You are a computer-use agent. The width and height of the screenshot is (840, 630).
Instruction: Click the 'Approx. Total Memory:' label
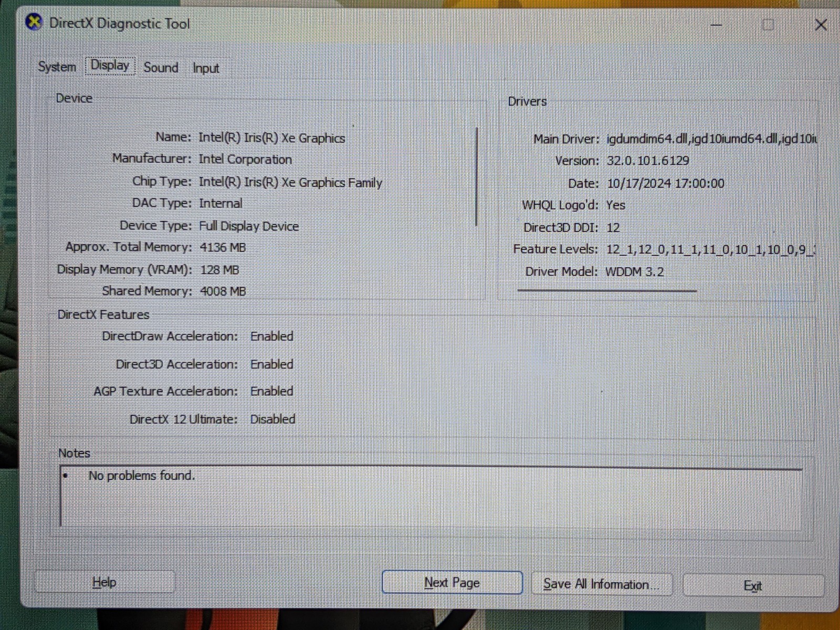pyautogui.click(x=129, y=247)
